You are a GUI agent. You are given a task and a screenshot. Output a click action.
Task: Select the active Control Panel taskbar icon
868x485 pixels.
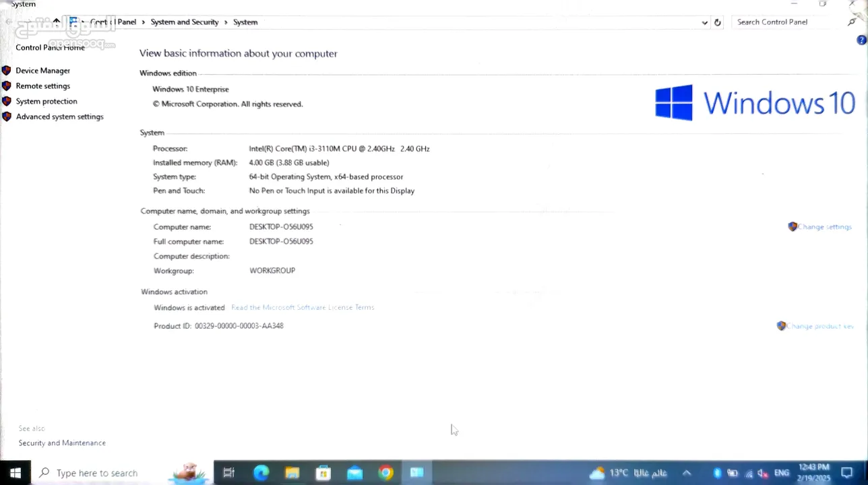click(x=416, y=473)
